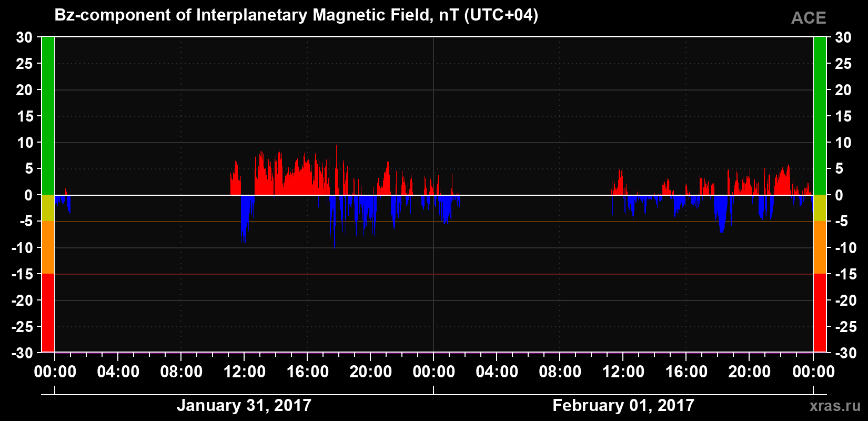Viewport: 868px width, 421px height.
Task: Click '-10' on the right y-axis
Action: tap(845, 248)
